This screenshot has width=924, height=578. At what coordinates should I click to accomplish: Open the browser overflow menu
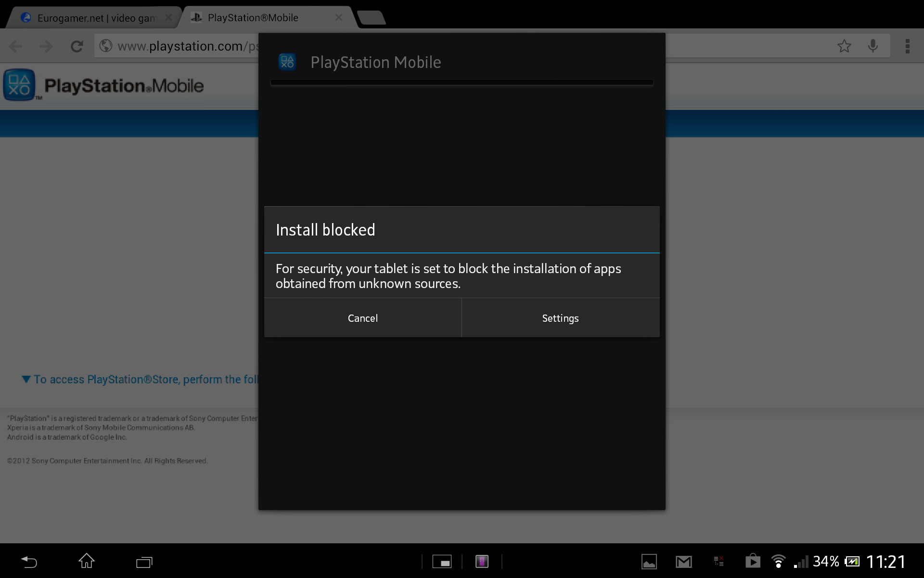coord(908,46)
